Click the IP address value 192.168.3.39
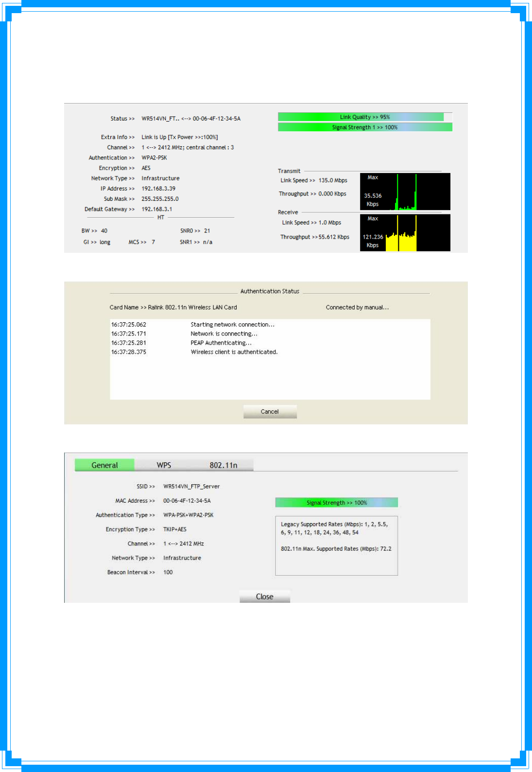 [158, 189]
